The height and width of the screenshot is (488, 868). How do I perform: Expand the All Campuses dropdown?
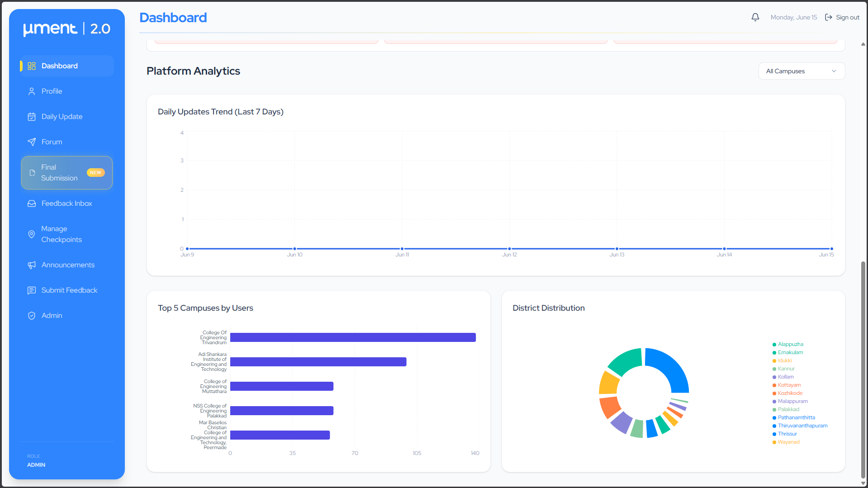coord(802,71)
